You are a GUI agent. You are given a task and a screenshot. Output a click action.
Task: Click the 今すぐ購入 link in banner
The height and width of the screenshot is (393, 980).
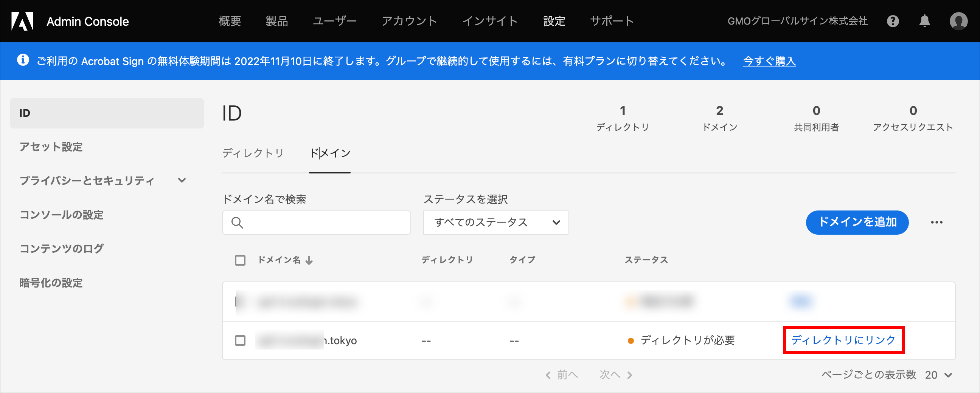tap(769, 61)
